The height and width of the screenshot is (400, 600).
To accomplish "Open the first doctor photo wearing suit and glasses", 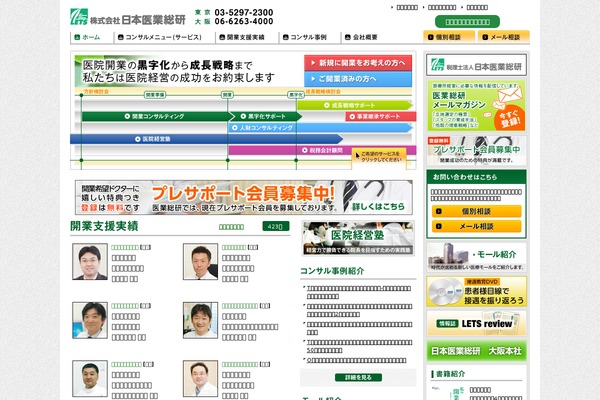I will [90, 261].
